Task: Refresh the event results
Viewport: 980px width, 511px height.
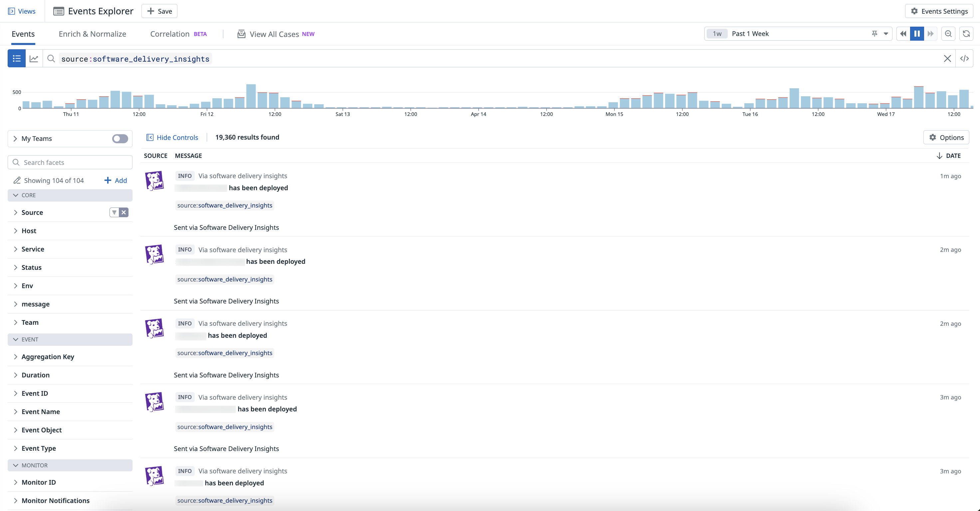Action: 967,34
